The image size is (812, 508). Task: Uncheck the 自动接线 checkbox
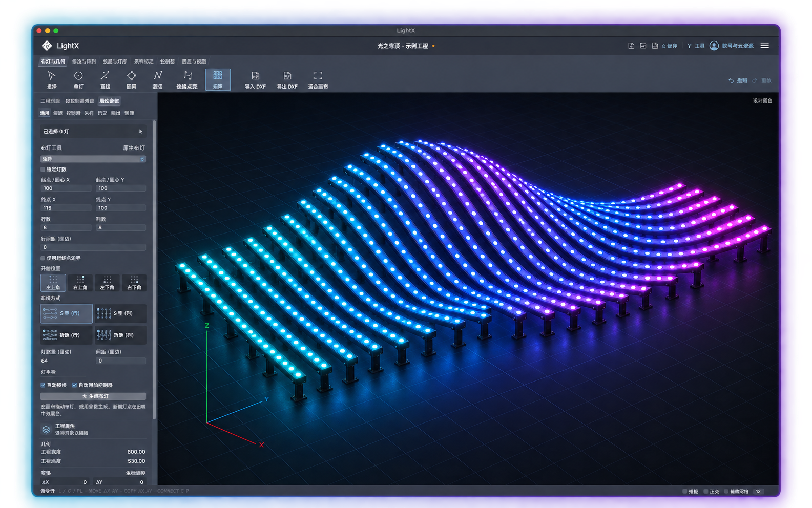(43, 385)
